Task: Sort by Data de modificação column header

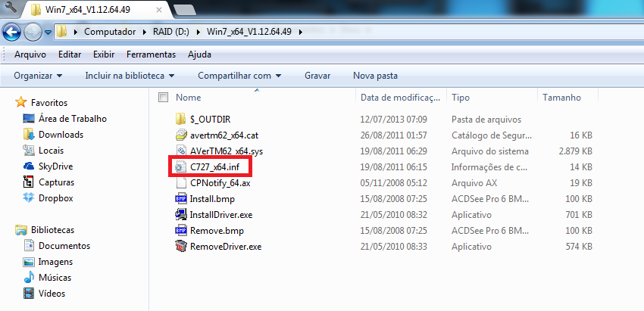Action: pyautogui.click(x=401, y=98)
